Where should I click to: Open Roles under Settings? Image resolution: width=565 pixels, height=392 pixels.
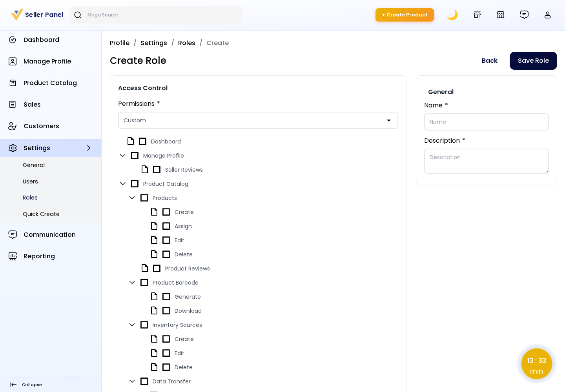30,198
